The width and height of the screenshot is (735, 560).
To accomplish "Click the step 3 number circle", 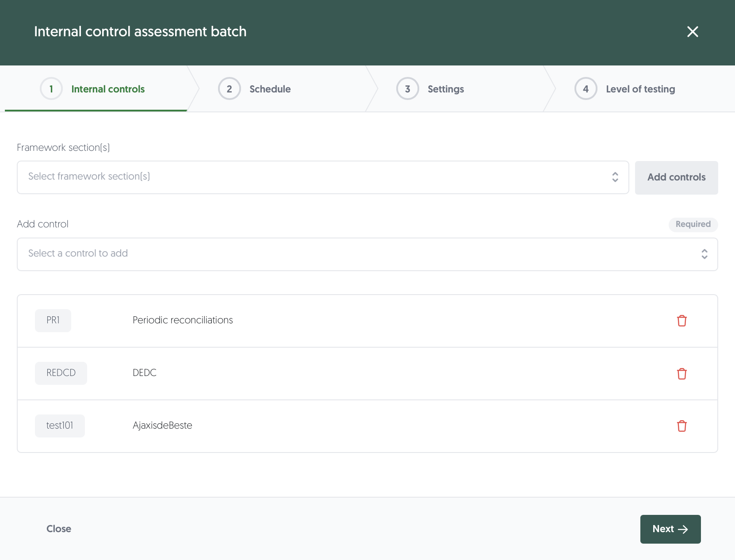I will pos(407,89).
